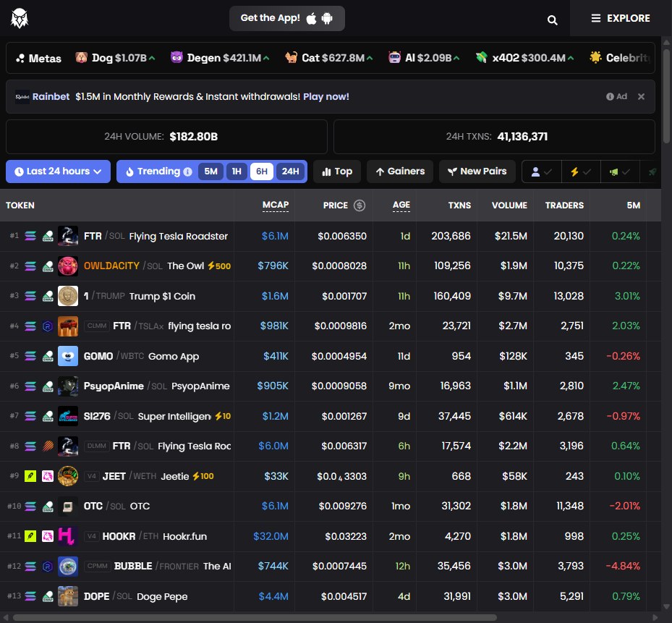Viewport: 672px width, 623px height.
Task: Open the DOPE Doge Pepe avatar
Action: coord(68,596)
